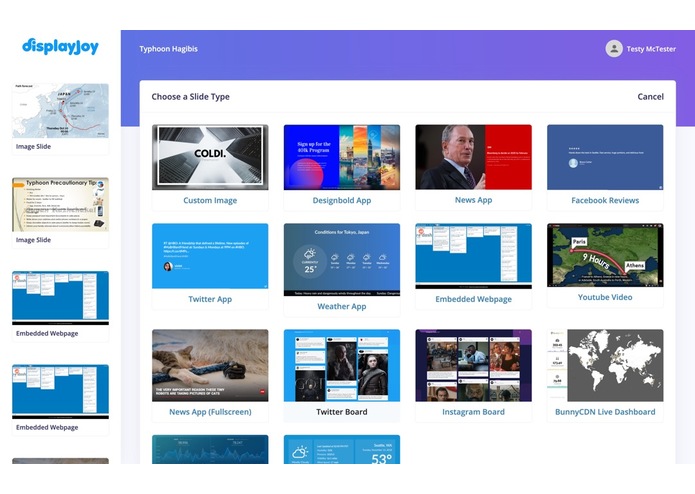Click the Testy McTester user name

[651, 49]
